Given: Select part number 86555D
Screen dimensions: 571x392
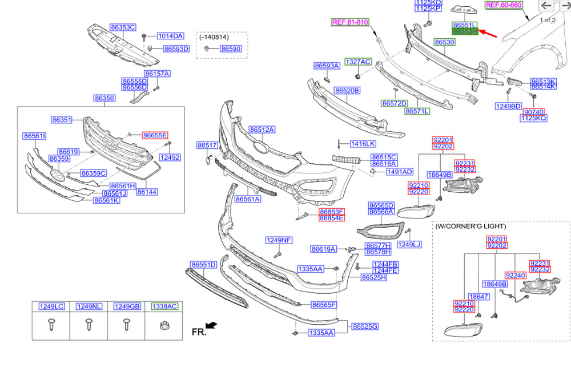Looking at the screenshot, I should tap(134, 81).
